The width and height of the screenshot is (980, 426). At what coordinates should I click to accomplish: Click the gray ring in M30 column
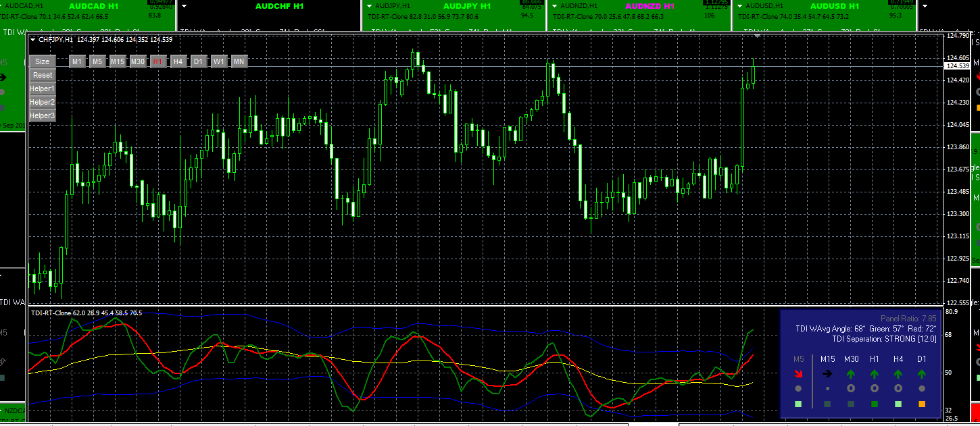pos(851,389)
